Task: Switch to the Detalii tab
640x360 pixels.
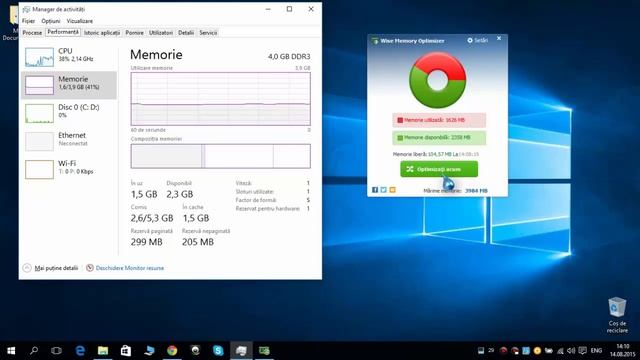Action: tap(186, 33)
